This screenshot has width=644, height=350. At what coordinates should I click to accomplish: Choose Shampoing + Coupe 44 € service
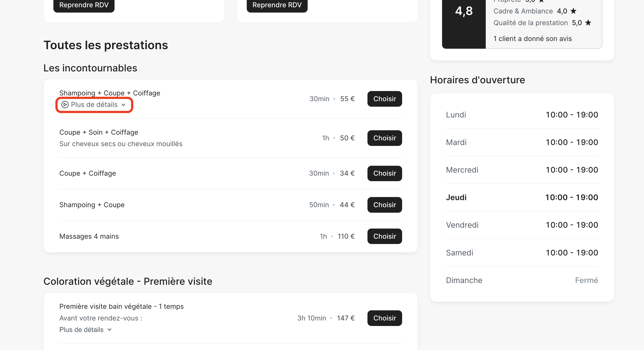pos(384,205)
